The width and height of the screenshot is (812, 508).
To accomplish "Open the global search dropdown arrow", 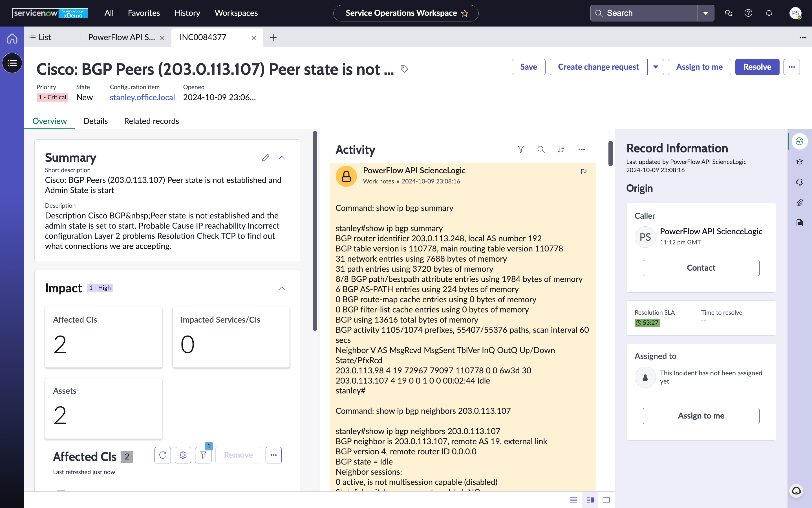I will (706, 13).
